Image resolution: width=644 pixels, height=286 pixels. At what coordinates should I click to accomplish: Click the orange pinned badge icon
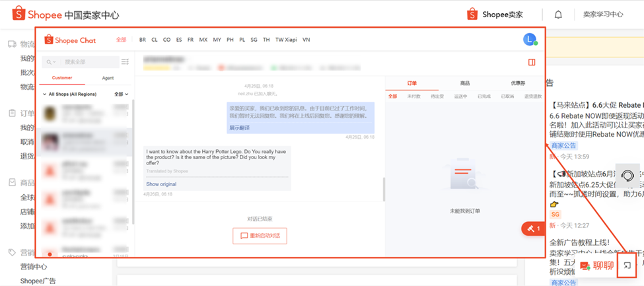532,228
